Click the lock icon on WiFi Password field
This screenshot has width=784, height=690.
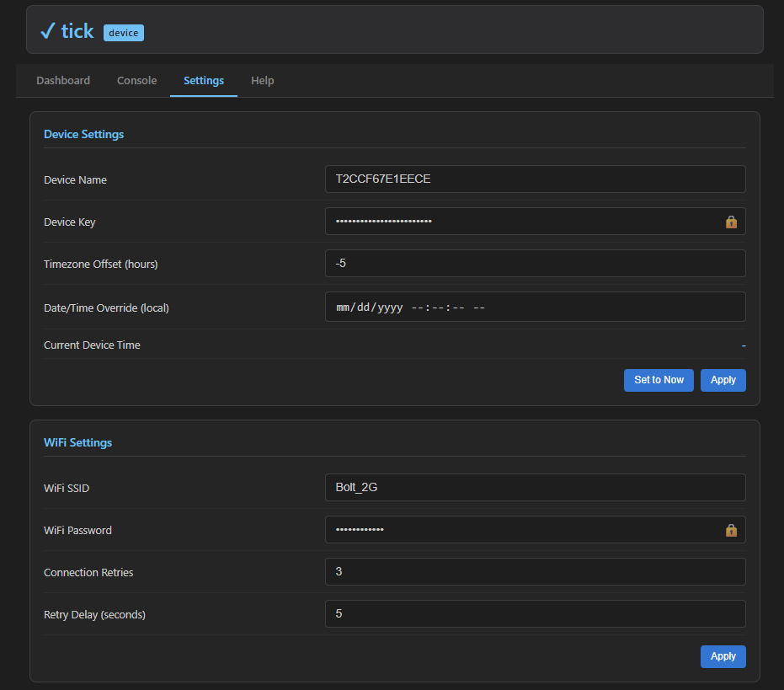(732, 529)
